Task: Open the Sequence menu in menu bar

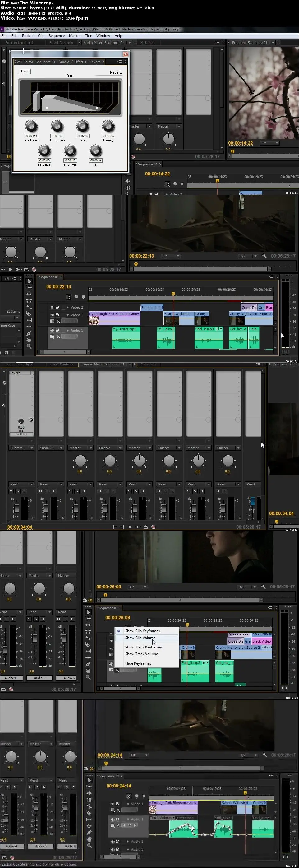Action: [x=57, y=36]
